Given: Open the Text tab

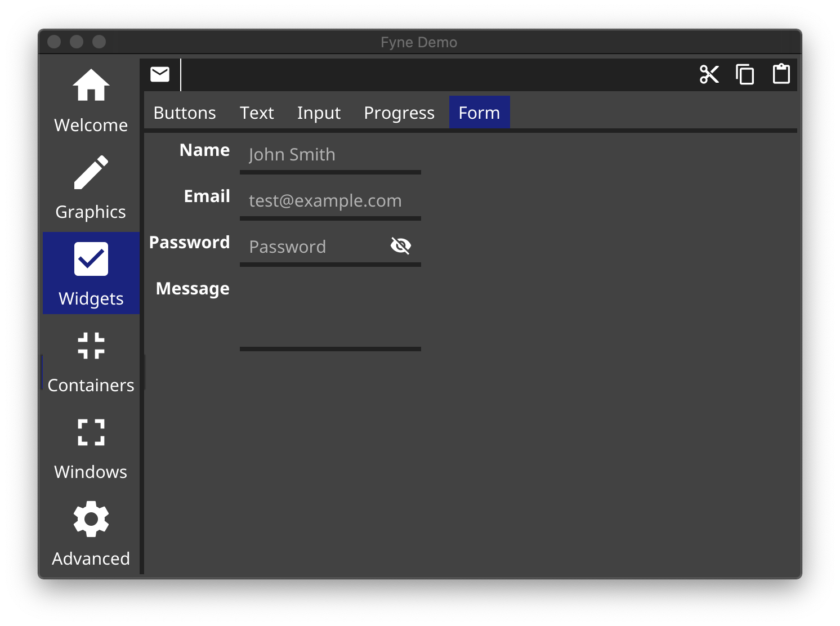Looking at the screenshot, I should 257,112.
